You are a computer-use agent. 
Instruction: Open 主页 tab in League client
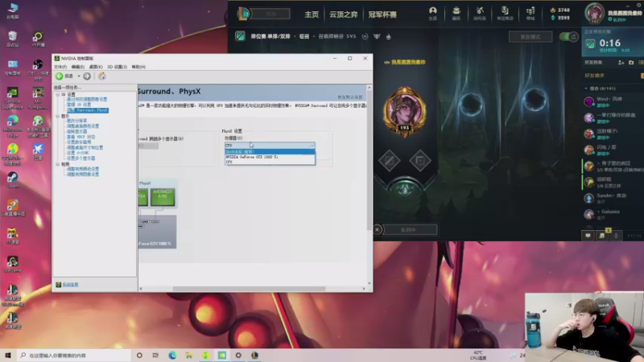point(312,14)
